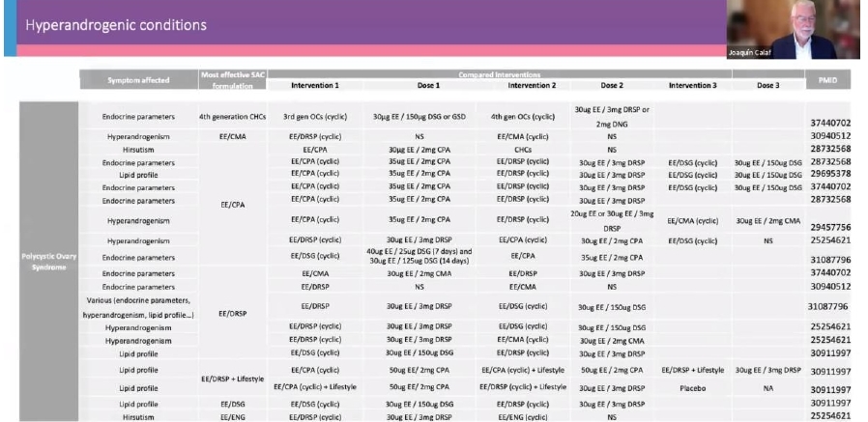
Task: Click the Compared Interventions header
Action: click(x=524, y=72)
